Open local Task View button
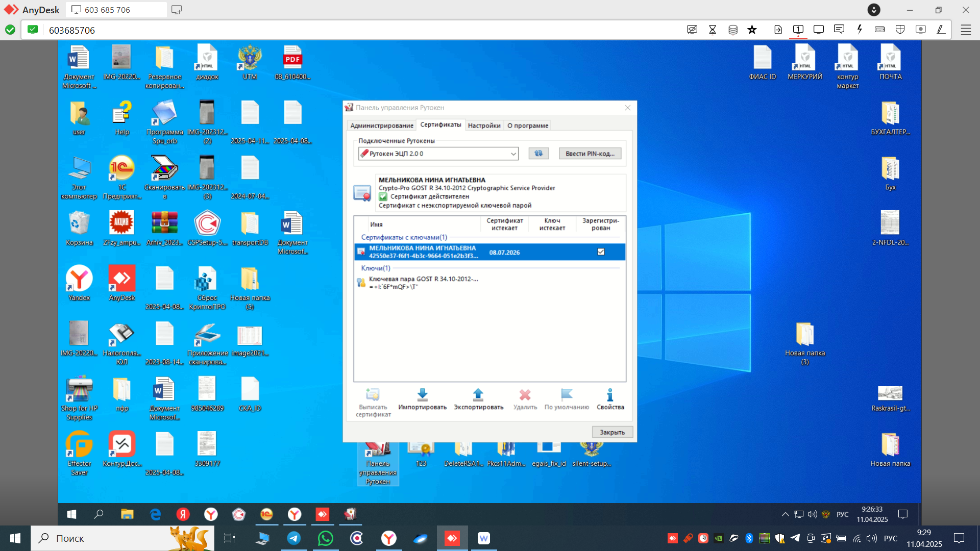The height and width of the screenshot is (551, 980). (x=229, y=538)
